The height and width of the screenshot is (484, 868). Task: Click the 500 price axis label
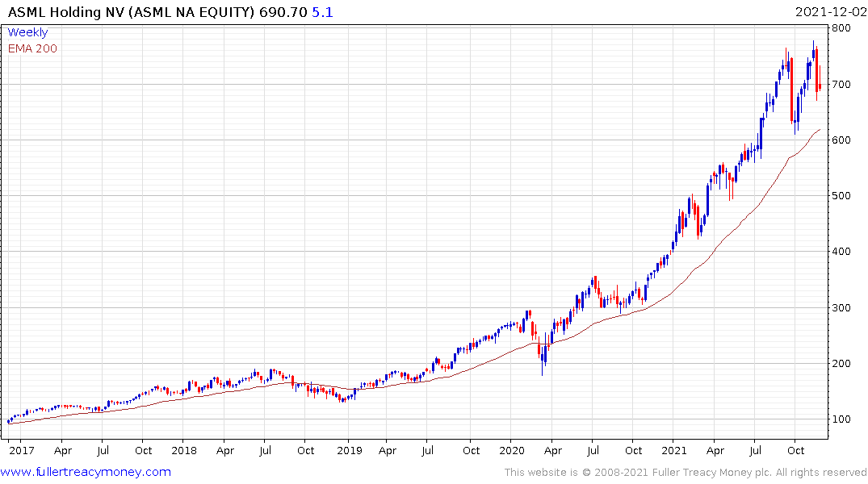coord(841,196)
